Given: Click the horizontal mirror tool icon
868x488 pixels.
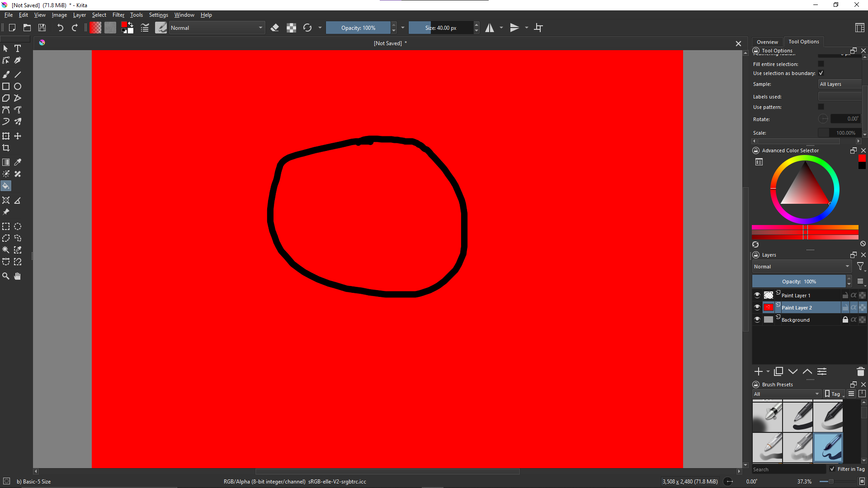Looking at the screenshot, I should tap(490, 28).
